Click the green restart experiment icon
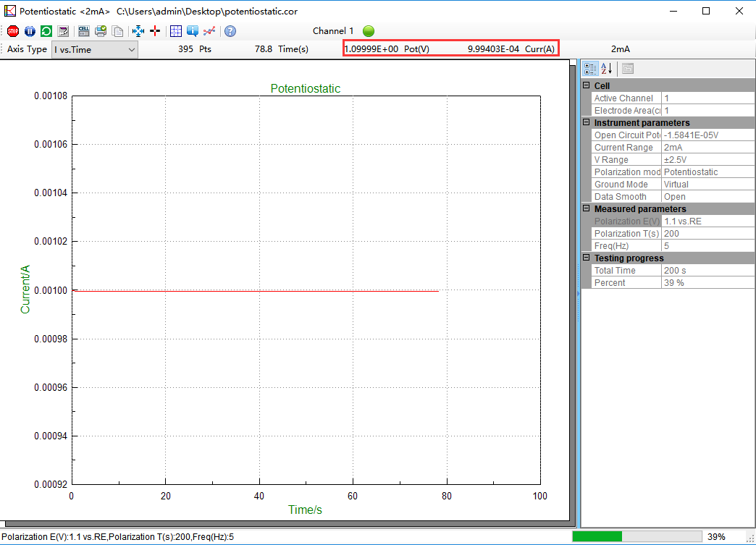756x545 pixels. coord(46,31)
